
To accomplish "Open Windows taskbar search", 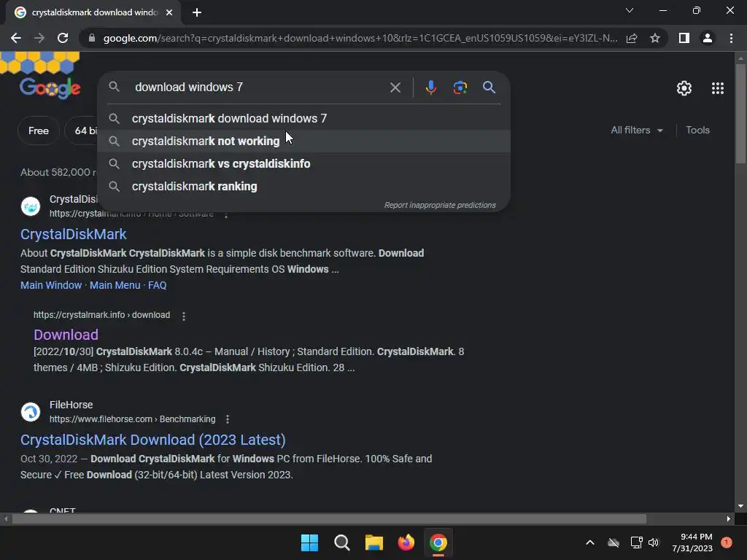I will point(341,542).
